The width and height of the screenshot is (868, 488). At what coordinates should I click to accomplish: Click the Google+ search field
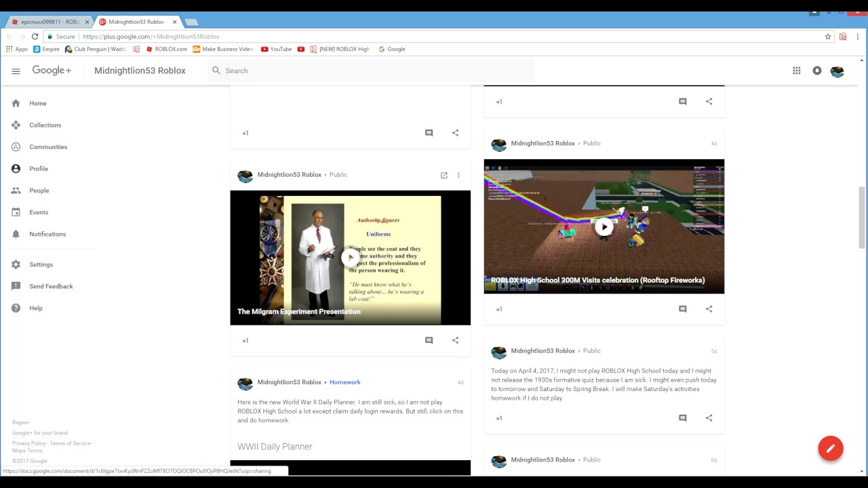[371, 70]
